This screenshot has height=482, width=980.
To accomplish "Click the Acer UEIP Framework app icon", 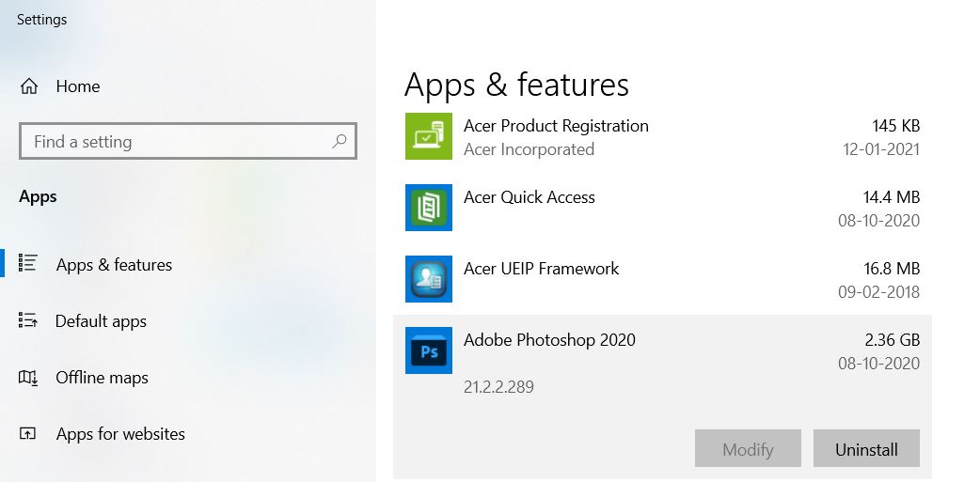I will (x=429, y=279).
